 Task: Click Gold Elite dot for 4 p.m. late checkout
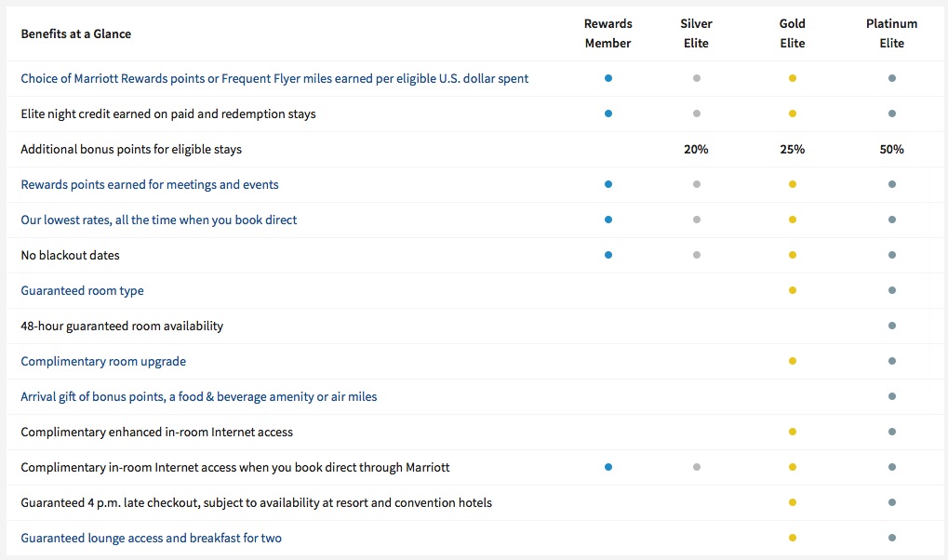793,502
